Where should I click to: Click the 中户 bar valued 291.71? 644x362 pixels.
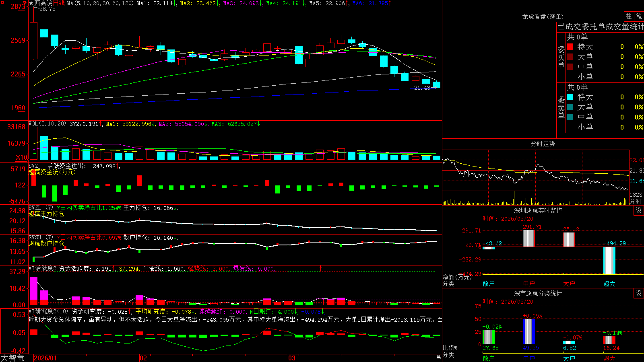528,238
